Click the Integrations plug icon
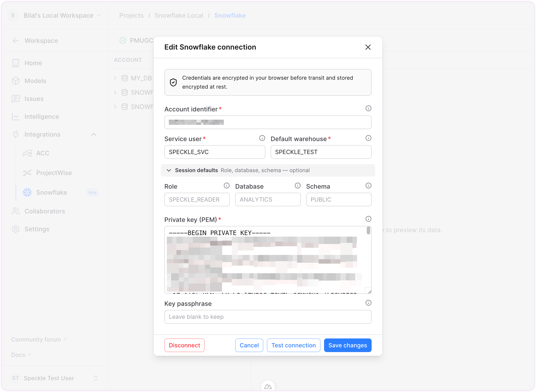 (16, 134)
